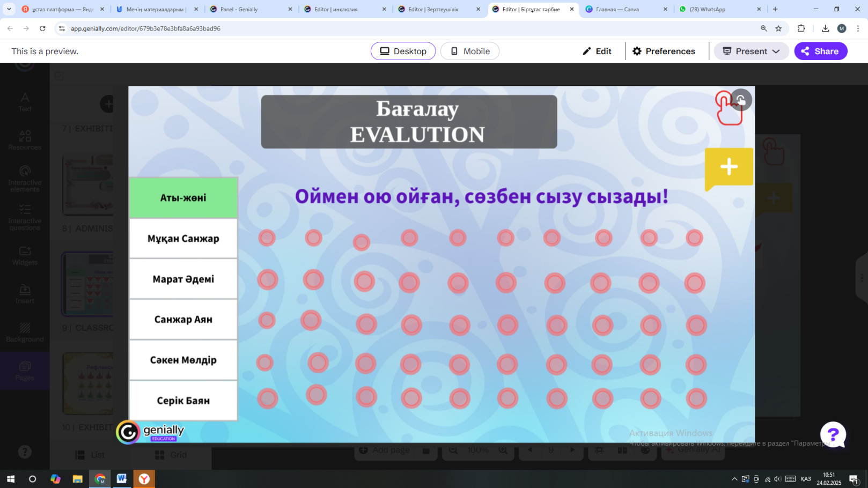
Task: Show browser downloads
Action: (x=825, y=28)
